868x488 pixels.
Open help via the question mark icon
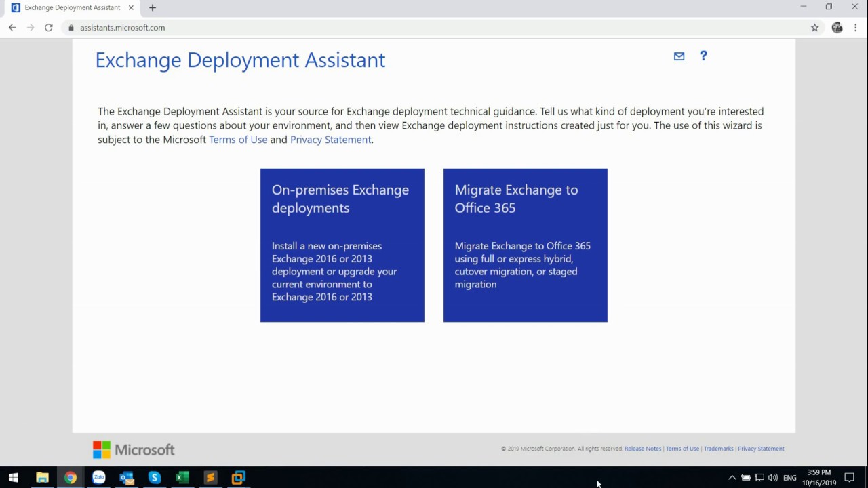703,56
